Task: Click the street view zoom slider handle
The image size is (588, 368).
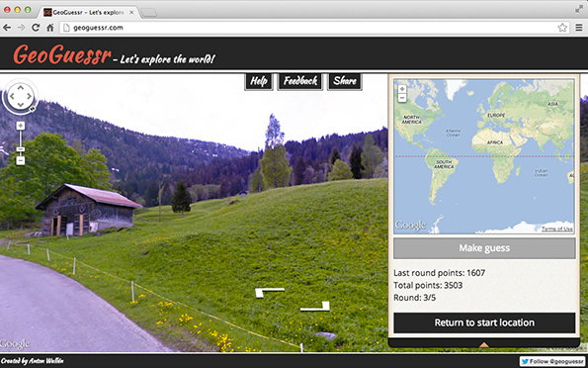Action: (x=21, y=149)
